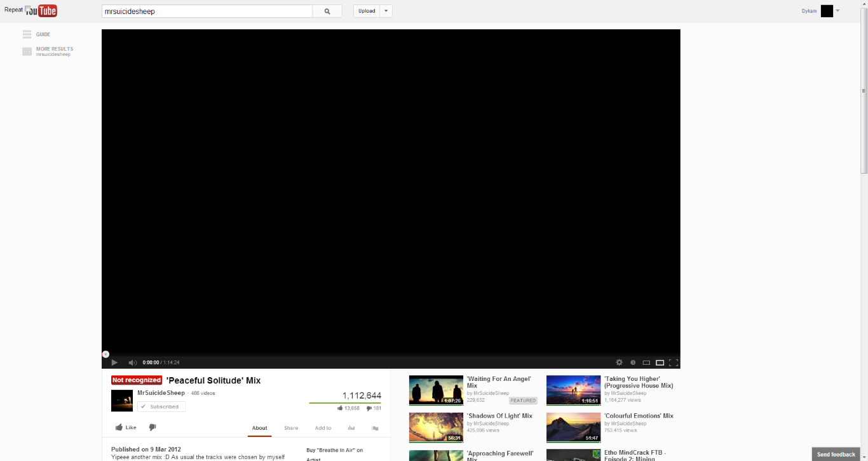Click the Not recognized badge
868x461 pixels.
(137, 380)
